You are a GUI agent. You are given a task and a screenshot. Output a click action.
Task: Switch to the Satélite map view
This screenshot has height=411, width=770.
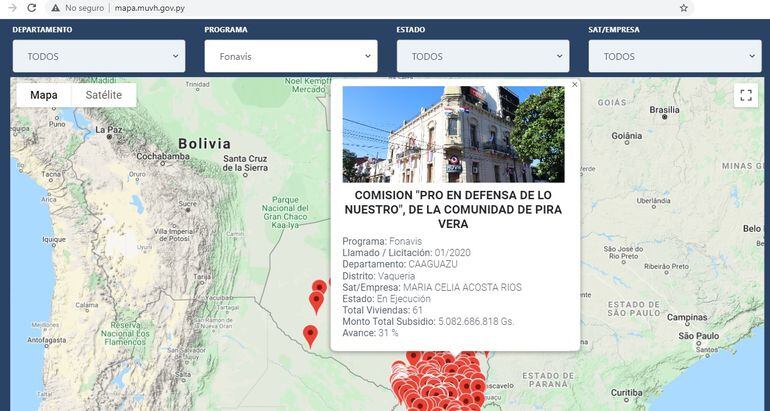coord(104,95)
